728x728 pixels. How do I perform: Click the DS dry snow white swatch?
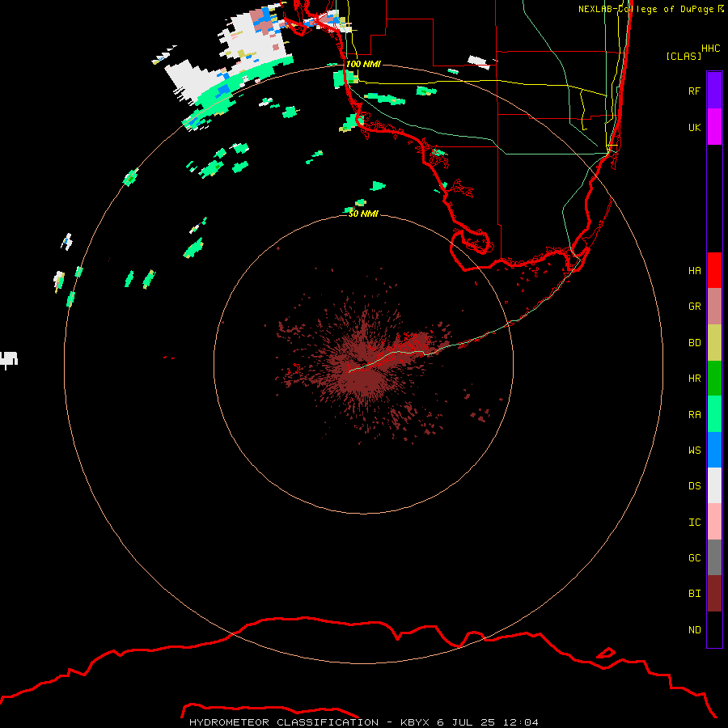[x=714, y=485]
